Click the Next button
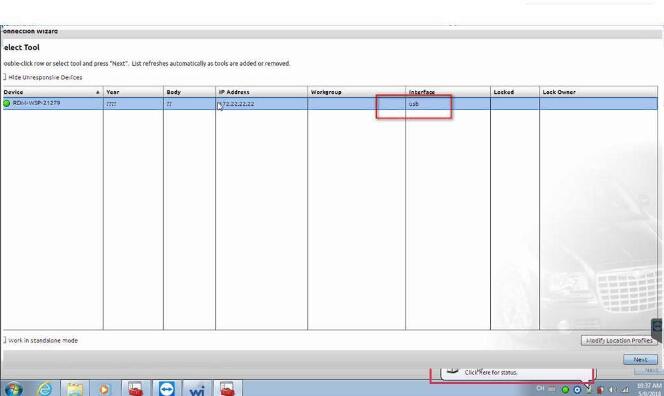664x396 pixels. pos(640,360)
